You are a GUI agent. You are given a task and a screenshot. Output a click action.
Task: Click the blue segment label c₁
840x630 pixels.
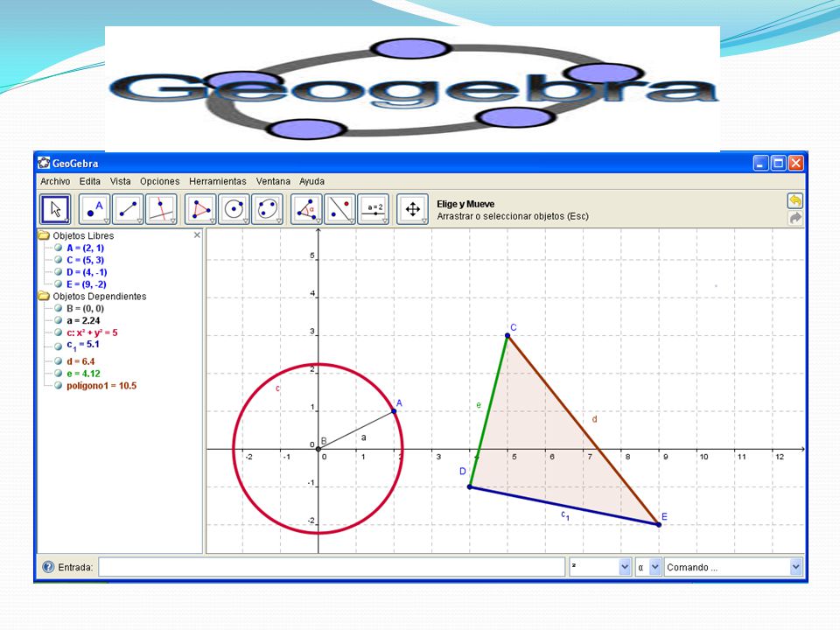click(565, 515)
